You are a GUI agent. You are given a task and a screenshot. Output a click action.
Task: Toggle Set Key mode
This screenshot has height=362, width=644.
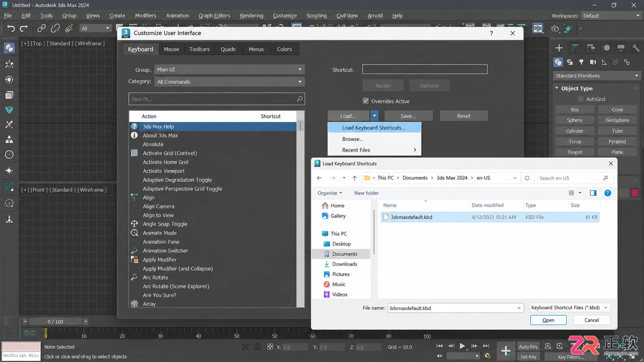click(528, 357)
